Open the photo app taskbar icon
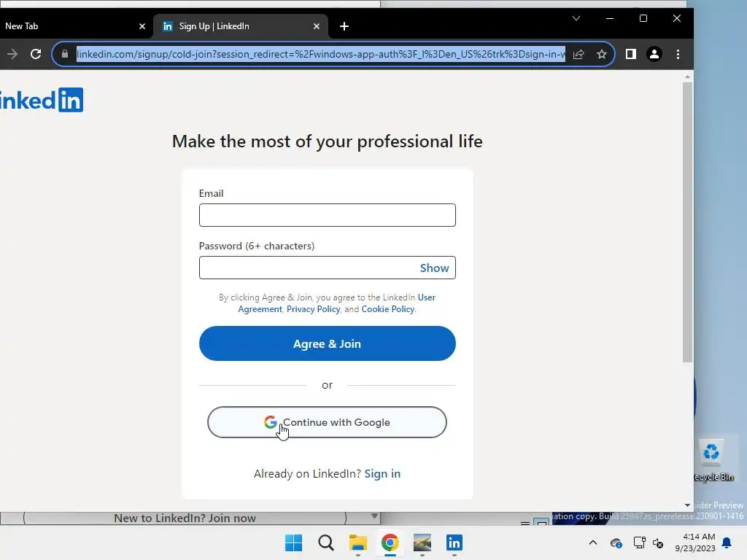 (422, 542)
